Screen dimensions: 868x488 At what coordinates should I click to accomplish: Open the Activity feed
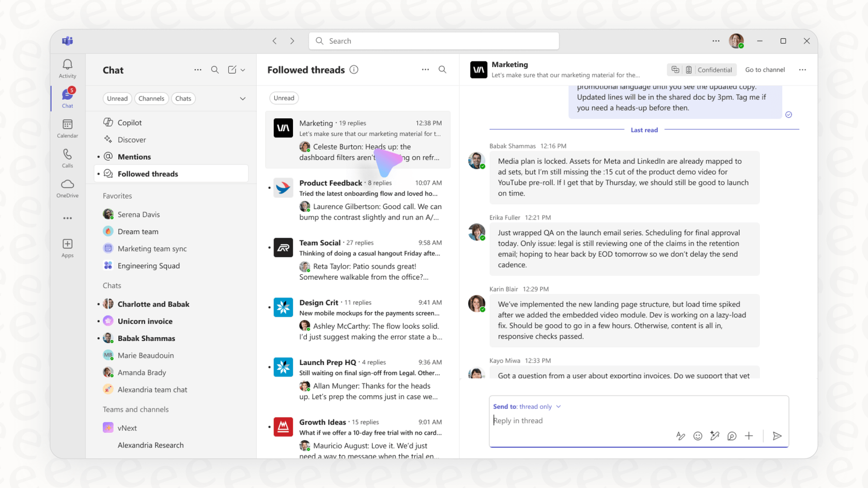67,67
